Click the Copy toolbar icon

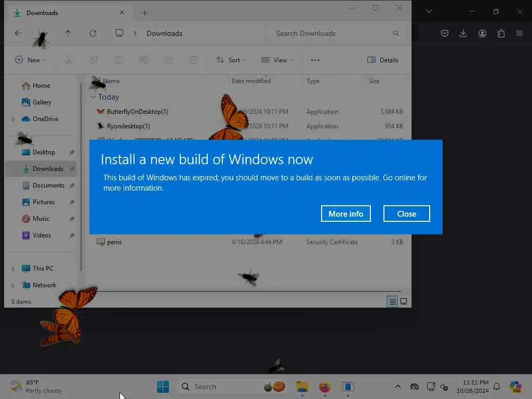point(94,60)
